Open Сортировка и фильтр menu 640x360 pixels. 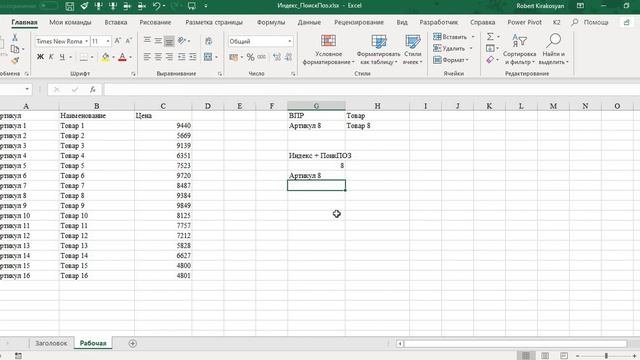coord(520,49)
